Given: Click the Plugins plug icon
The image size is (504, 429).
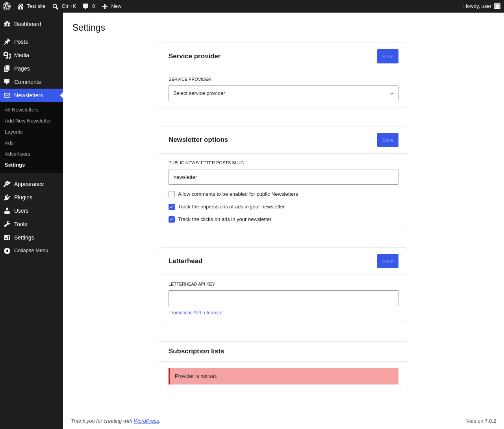Looking at the screenshot, I should pyautogui.click(x=7, y=197).
